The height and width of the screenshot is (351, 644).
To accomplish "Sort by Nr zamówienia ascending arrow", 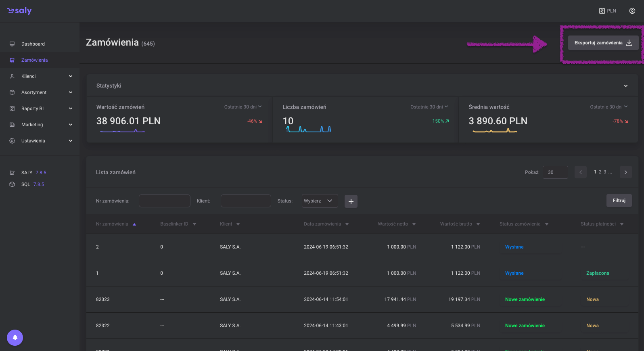I will (134, 224).
